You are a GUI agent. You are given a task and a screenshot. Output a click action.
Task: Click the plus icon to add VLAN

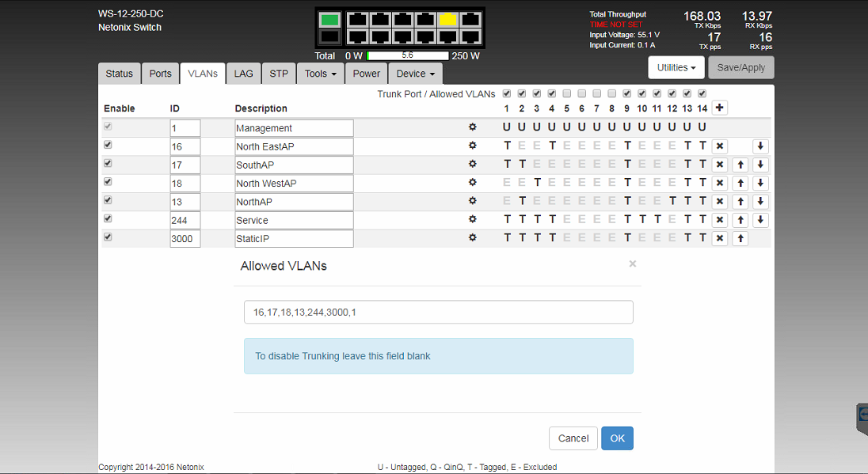tap(719, 108)
